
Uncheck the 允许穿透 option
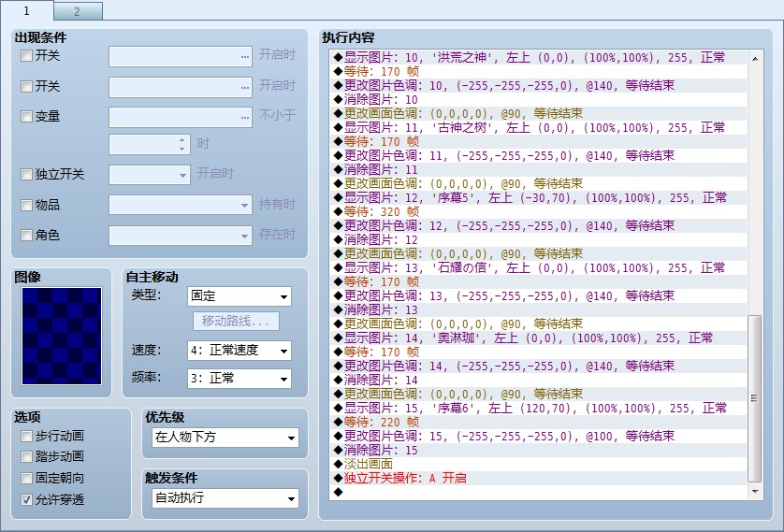click(26, 499)
